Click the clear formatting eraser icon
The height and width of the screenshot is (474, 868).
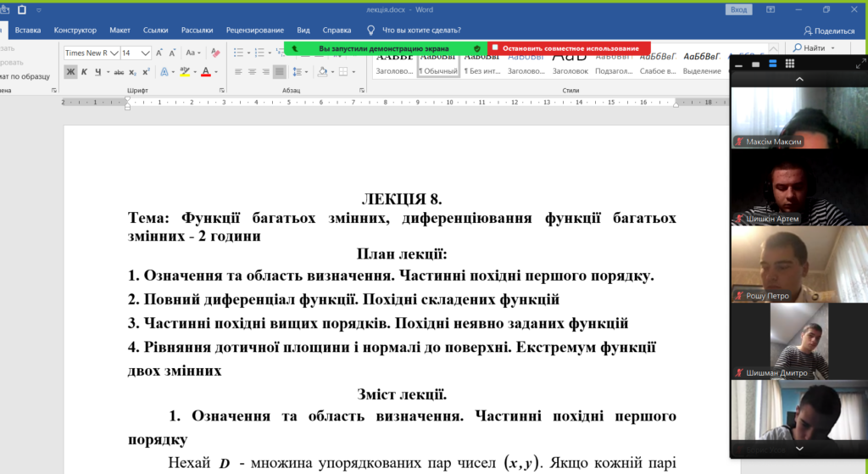pyautogui.click(x=215, y=53)
